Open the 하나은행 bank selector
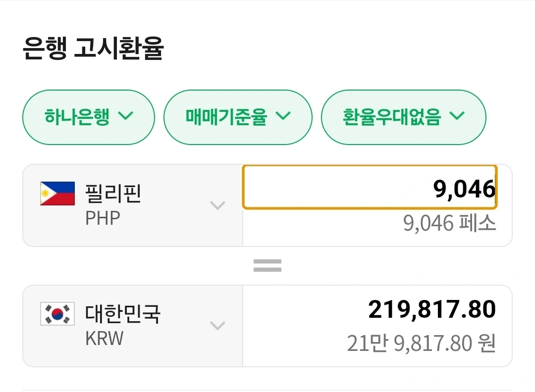This screenshot has width=535, height=392. pos(88,117)
